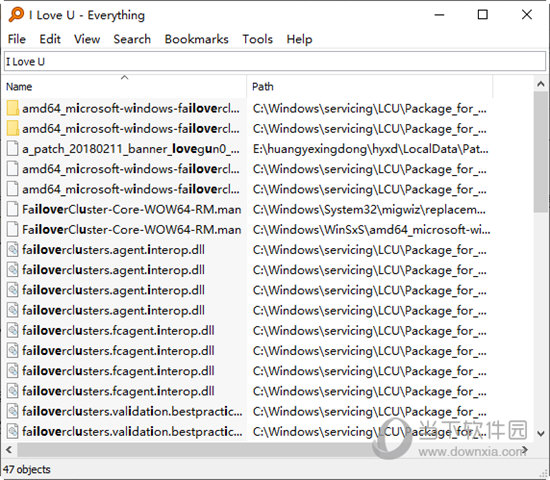550x480 pixels.
Task: Click the search box containing I Love U
Action: pos(275,61)
